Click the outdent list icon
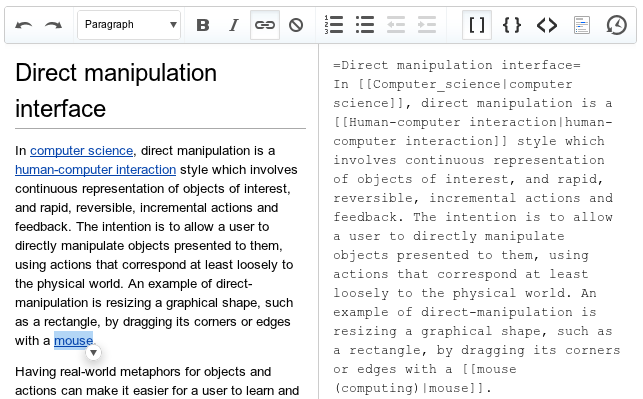 click(x=396, y=25)
